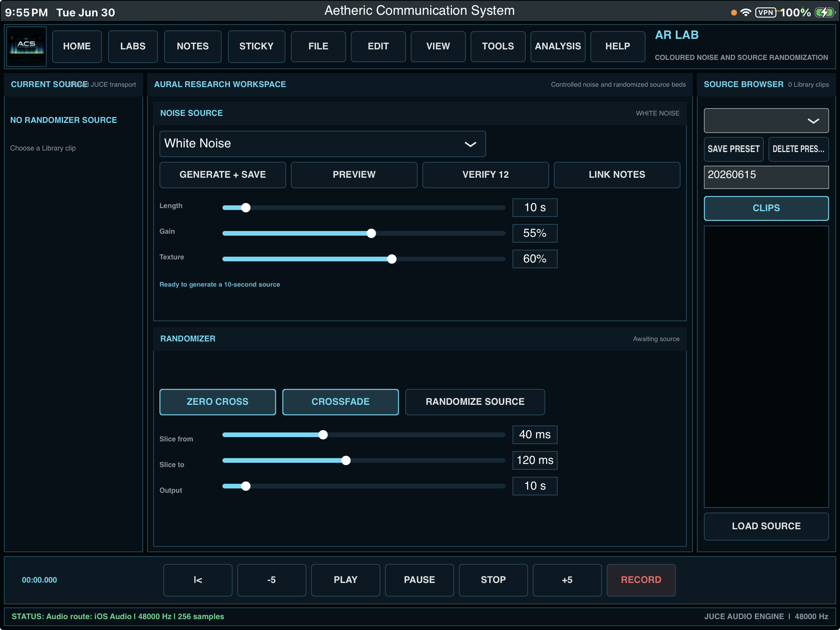
Task: Toggle the CROSSFADE option
Action: [341, 402]
